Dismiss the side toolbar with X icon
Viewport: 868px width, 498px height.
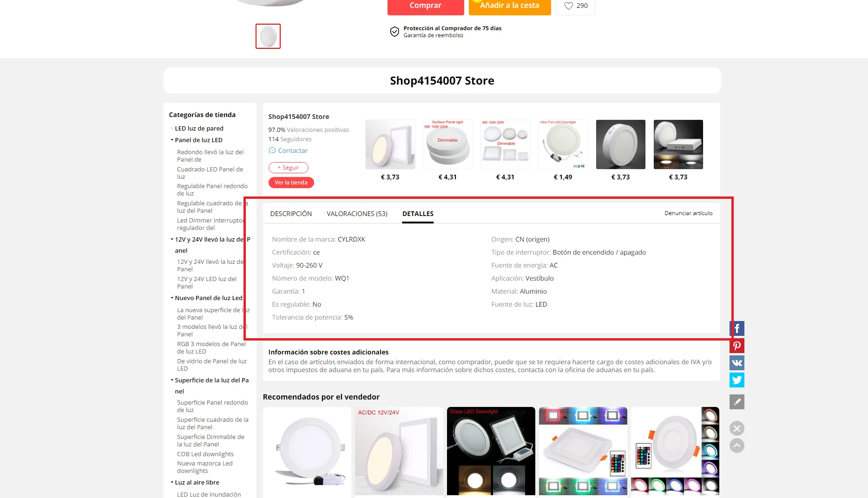tap(737, 428)
